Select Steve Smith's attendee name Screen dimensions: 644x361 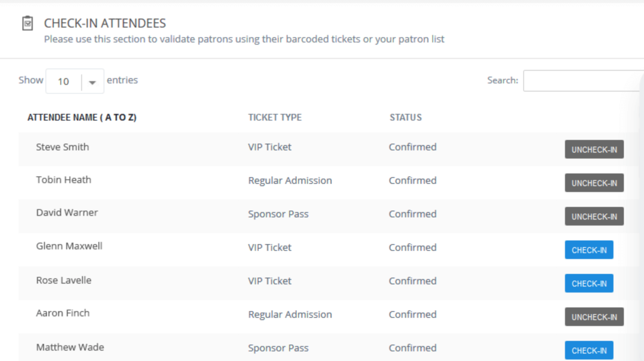tap(62, 147)
